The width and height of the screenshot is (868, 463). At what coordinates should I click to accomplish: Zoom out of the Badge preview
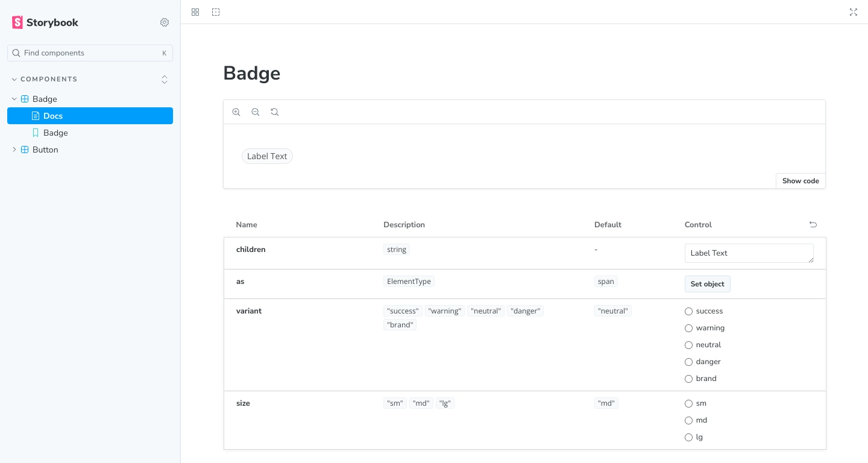point(256,112)
